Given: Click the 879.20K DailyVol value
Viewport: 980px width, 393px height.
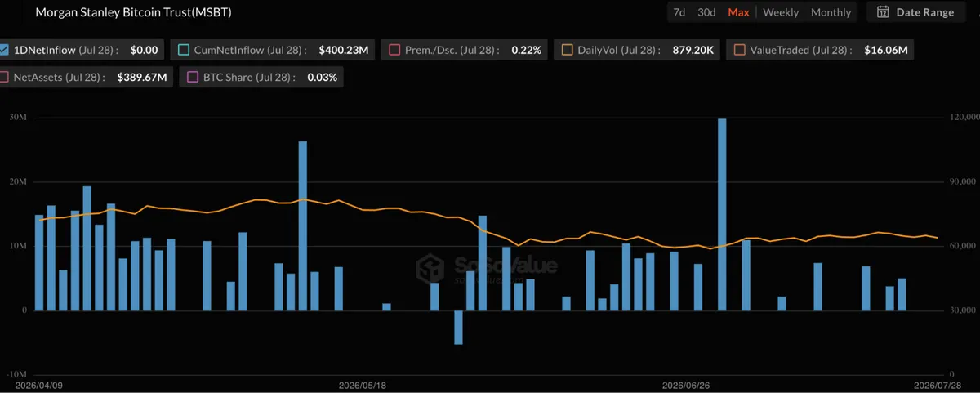Looking at the screenshot, I should coord(692,50).
